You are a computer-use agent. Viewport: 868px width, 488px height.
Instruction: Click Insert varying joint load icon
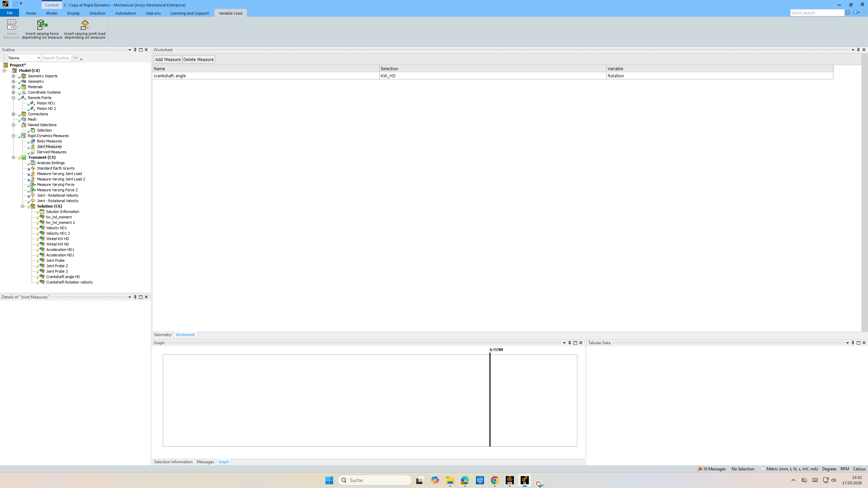(x=85, y=25)
